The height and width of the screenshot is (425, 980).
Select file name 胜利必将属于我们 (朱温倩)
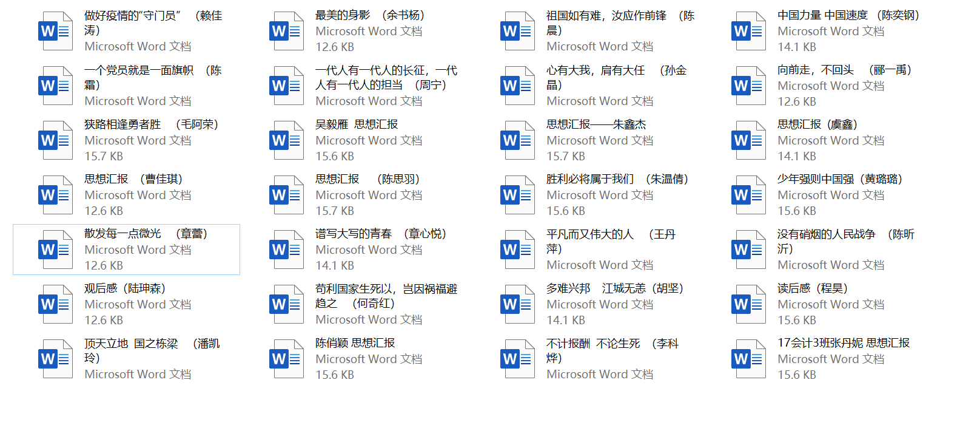pyautogui.click(x=617, y=179)
